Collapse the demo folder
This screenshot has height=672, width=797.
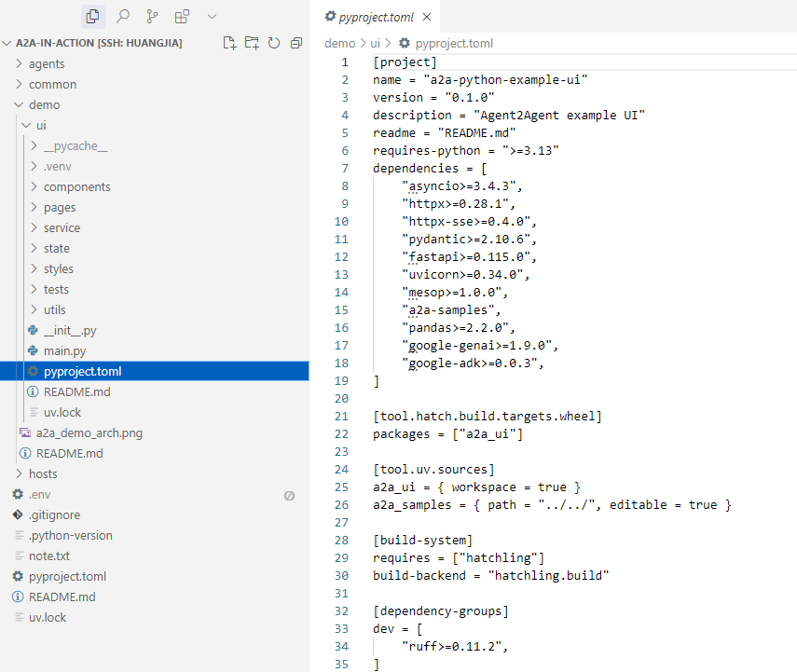click(44, 104)
